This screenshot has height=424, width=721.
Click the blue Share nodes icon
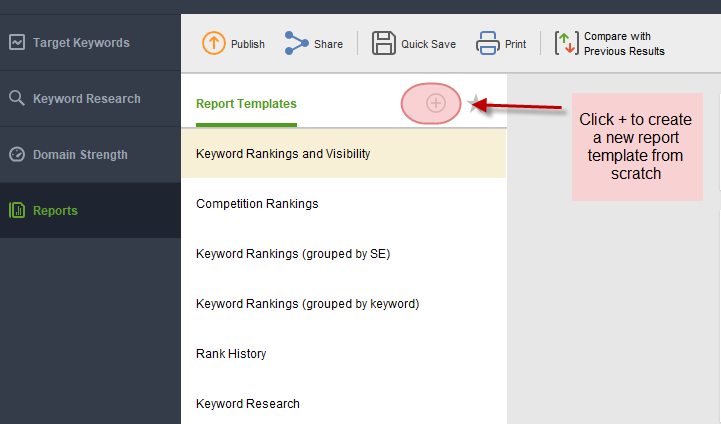[297, 43]
